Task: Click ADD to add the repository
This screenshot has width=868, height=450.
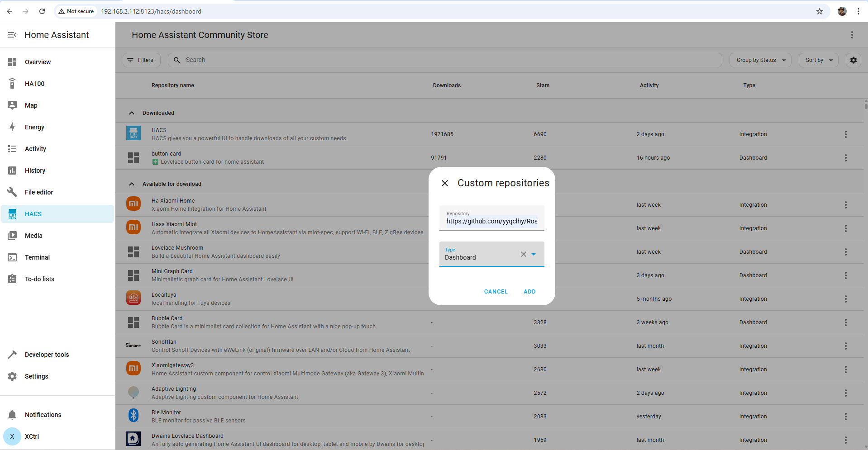Action: click(x=529, y=292)
